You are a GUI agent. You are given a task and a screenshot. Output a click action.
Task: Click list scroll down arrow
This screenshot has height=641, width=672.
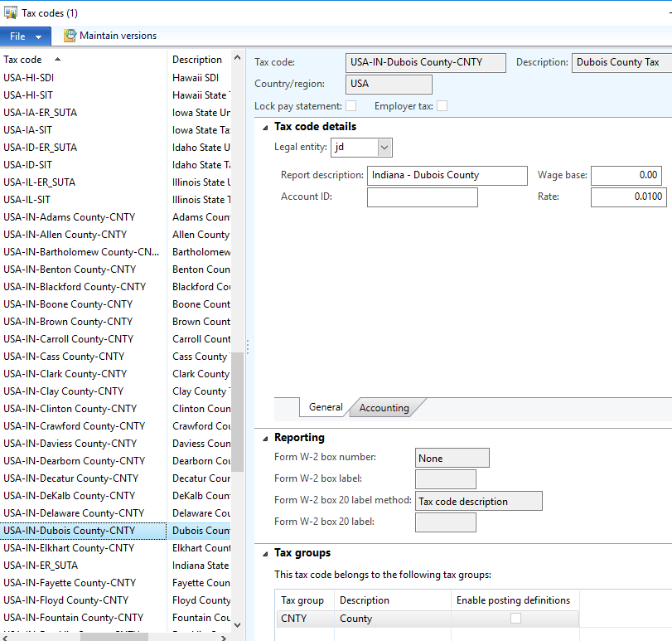pyautogui.click(x=238, y=625)
